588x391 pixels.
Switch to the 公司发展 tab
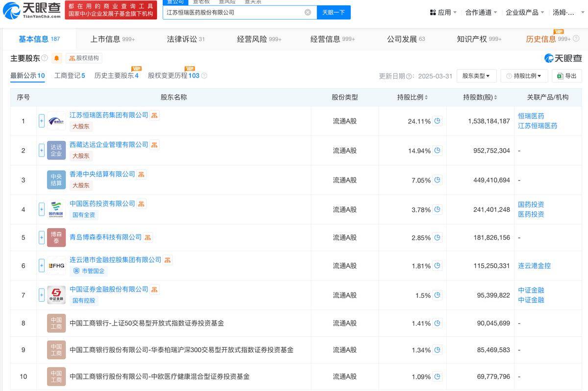click(x=406, y=39)
